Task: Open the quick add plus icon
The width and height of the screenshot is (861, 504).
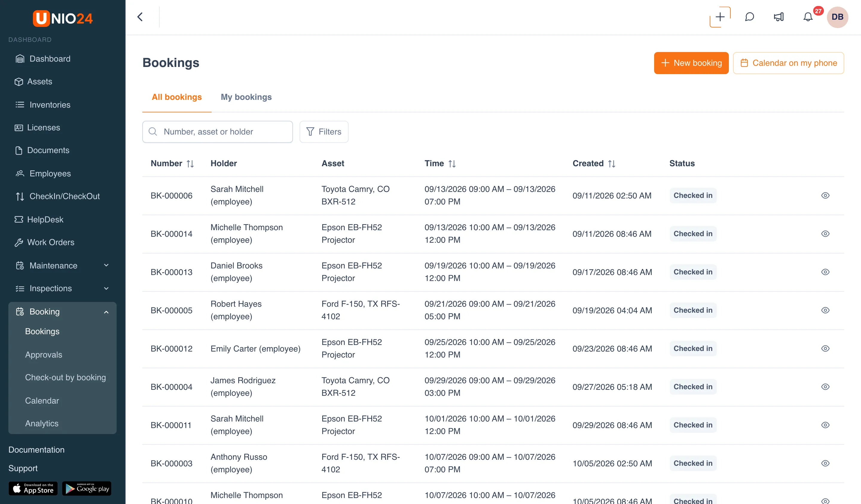Action: click(720, 17)
